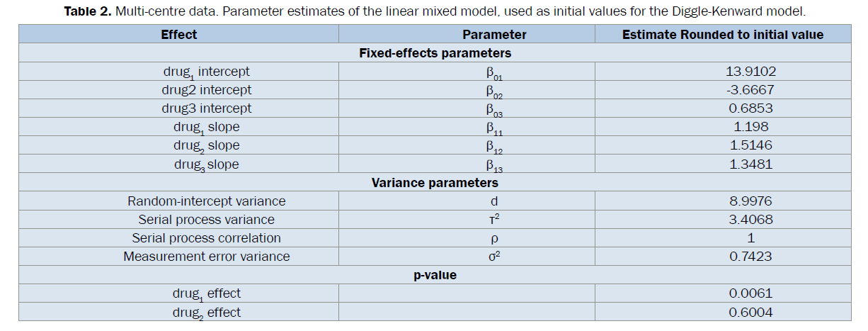Click the Table 2 caption text
Viewport: 868px width, 331px height.
(x=435, y=11)
